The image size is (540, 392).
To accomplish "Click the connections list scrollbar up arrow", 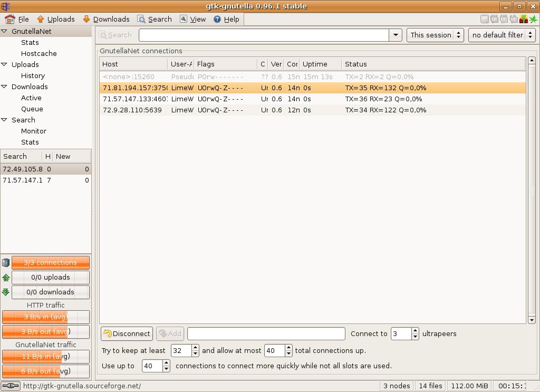I will coord(532,61).
